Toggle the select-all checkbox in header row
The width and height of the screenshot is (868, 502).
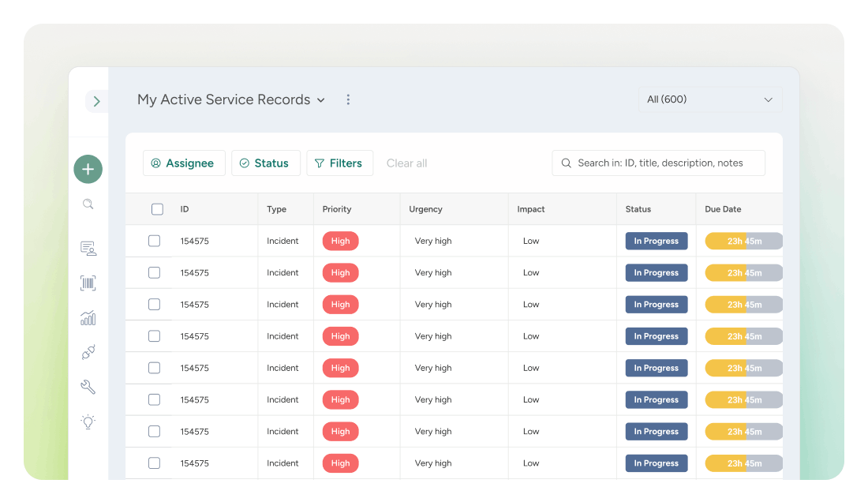coord(157,209)
